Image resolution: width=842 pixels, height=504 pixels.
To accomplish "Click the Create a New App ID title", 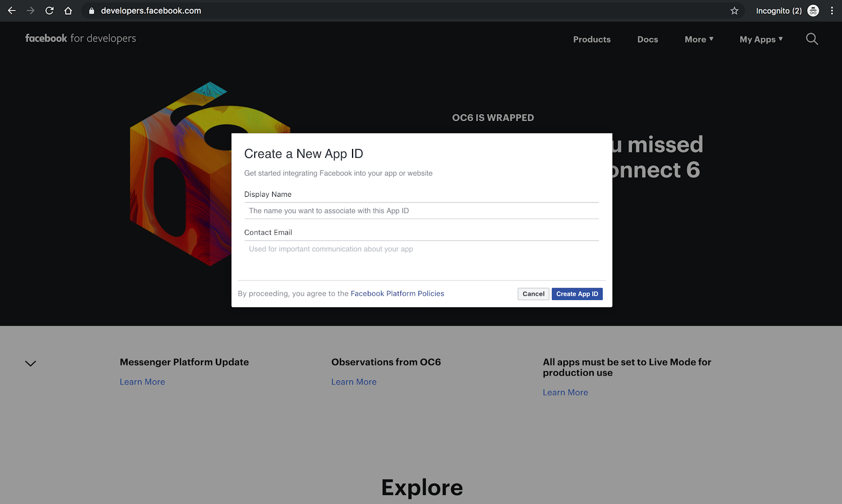I will [x=304, y=154].
